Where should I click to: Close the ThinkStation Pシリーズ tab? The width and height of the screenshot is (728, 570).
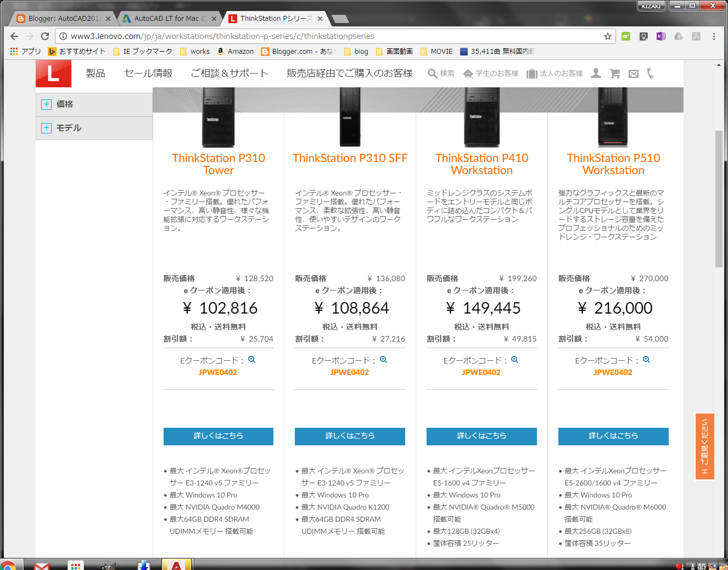[320, 19]
